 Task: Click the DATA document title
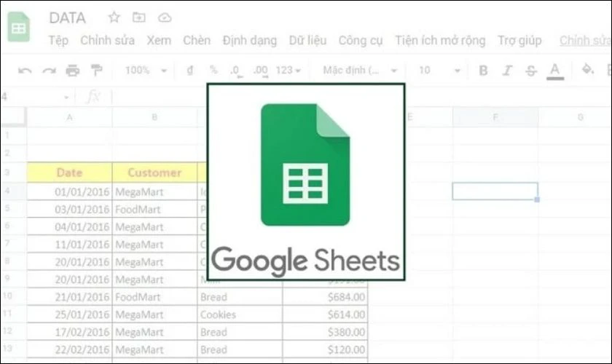coord(67,17)
